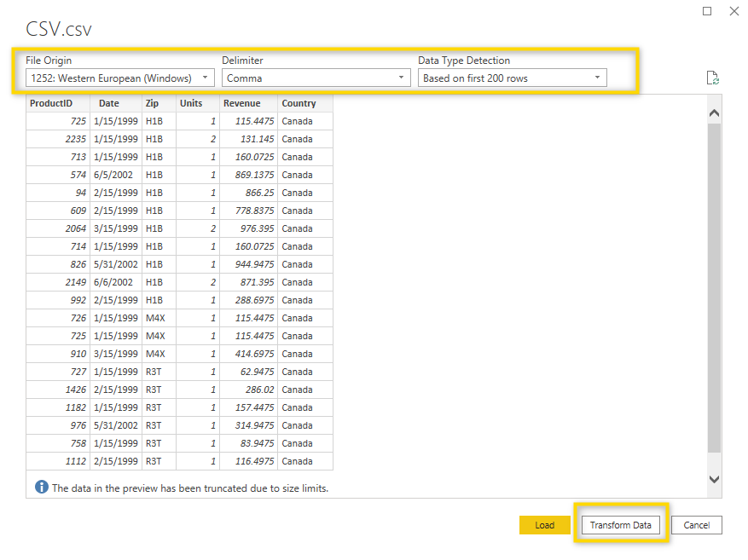This screenshot has height=560, width=748.
Task: Click the Revenue cell 314.9475
Action: pos(248,425)
